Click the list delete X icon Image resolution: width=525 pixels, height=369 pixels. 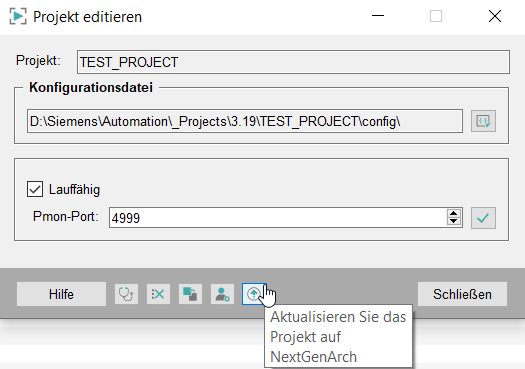click(158, 294)
